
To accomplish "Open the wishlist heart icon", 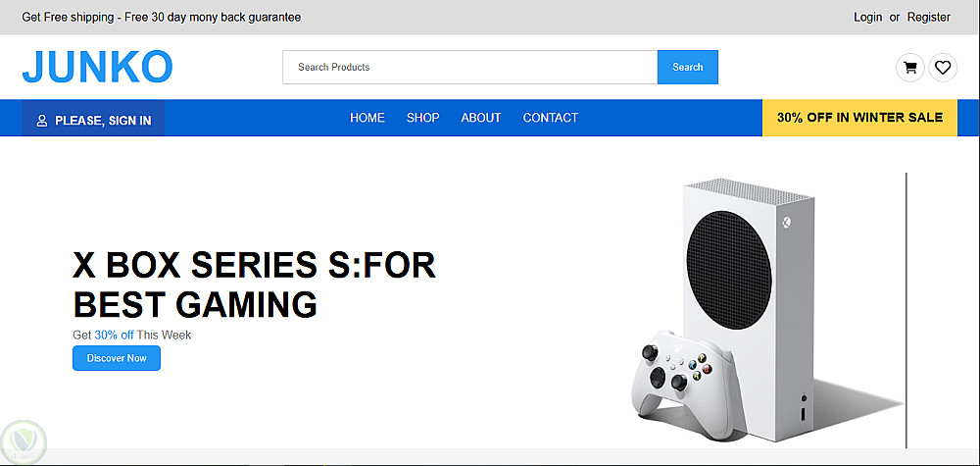I will pyautogui.click(x=943, y=67).
